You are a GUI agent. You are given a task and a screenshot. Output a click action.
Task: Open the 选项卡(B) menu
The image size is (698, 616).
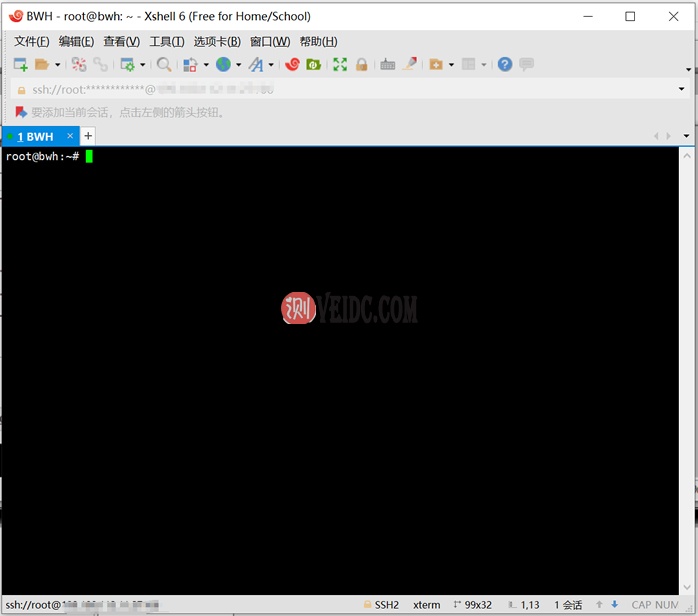pyautogui.click(x=217, y=42)
